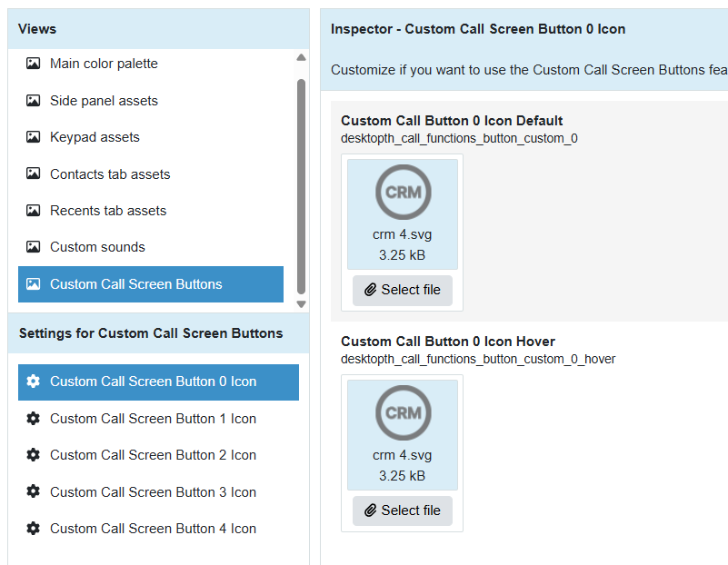Click the image icon beside Side panel assets
This screenshot has height=565, width=728.
(33, 100)
